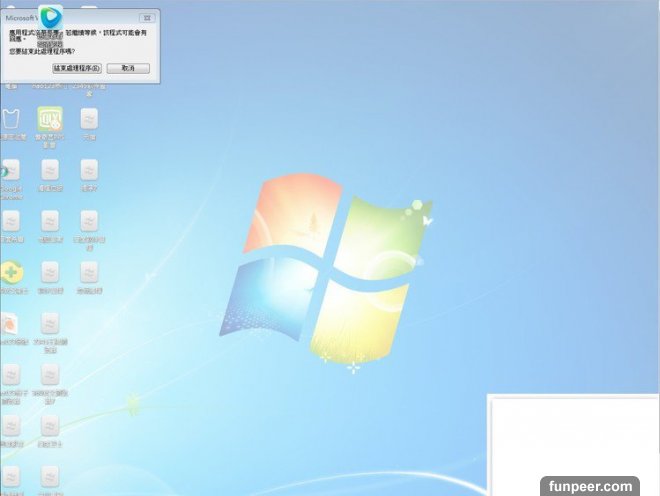Select the generic icon right of the Chrome shortcut
660x496 pixels.
[50, 170]
